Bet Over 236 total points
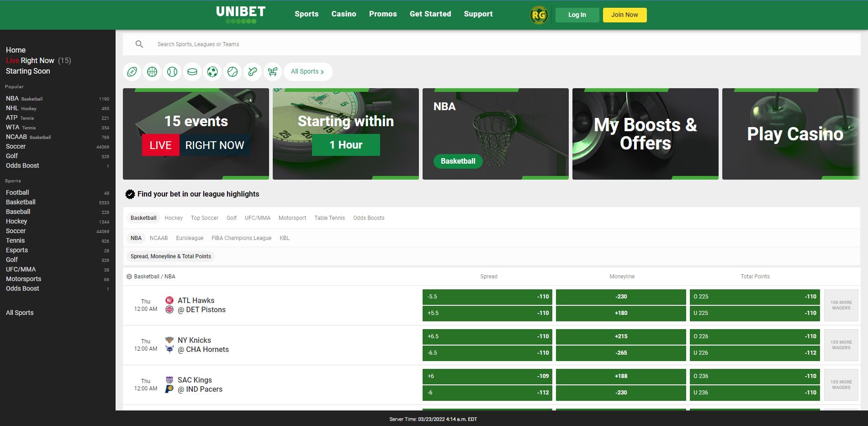The width and height of the screenshot is (868, 426). pos(755,376)
